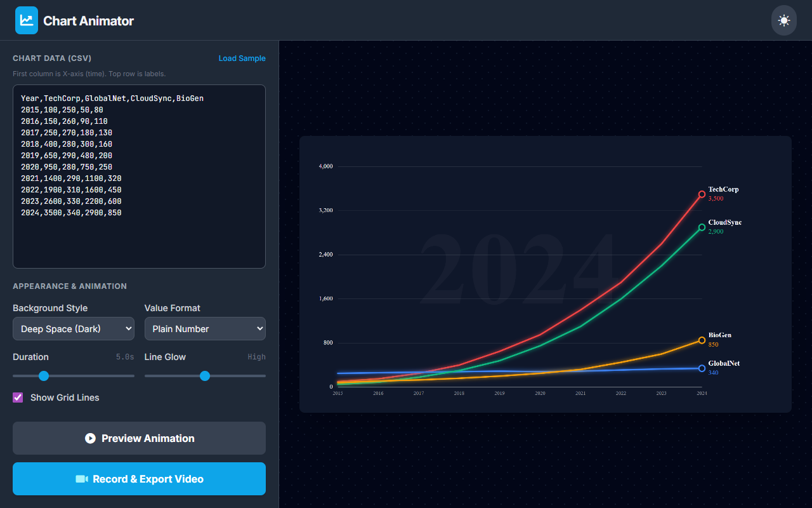The image size is (812, 508).
Task: Select the green CloudSync line endpoint marker
Action: point(702,227)
